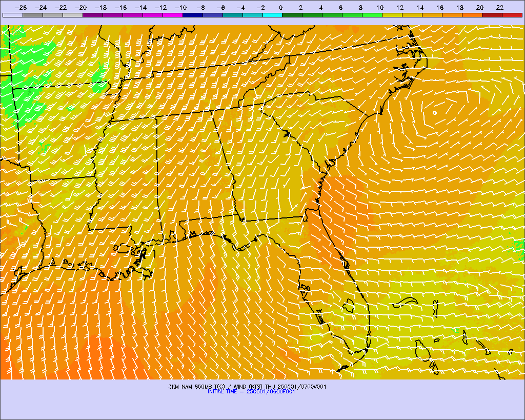Click the -20 scale label
Image resolution: width=525 pixels, height=420 pixels.
point(80,8)
